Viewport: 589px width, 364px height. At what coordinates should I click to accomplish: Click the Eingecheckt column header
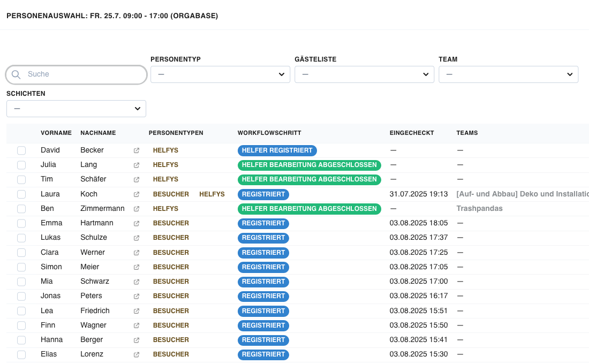pyautogui.click(x=412, y=133)
